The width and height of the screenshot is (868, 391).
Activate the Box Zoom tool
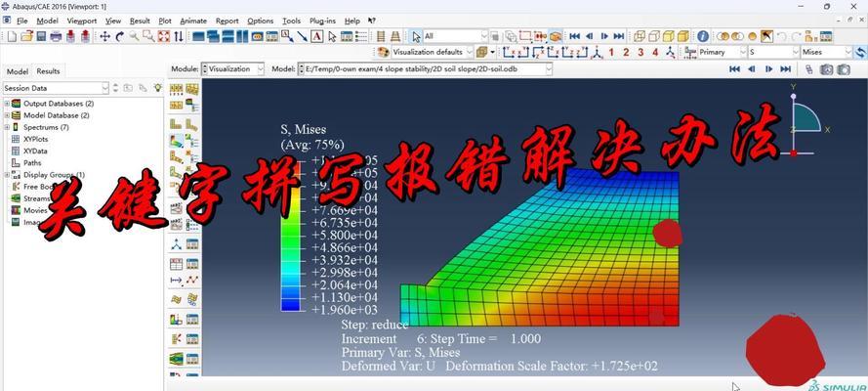tap(148, 36)
